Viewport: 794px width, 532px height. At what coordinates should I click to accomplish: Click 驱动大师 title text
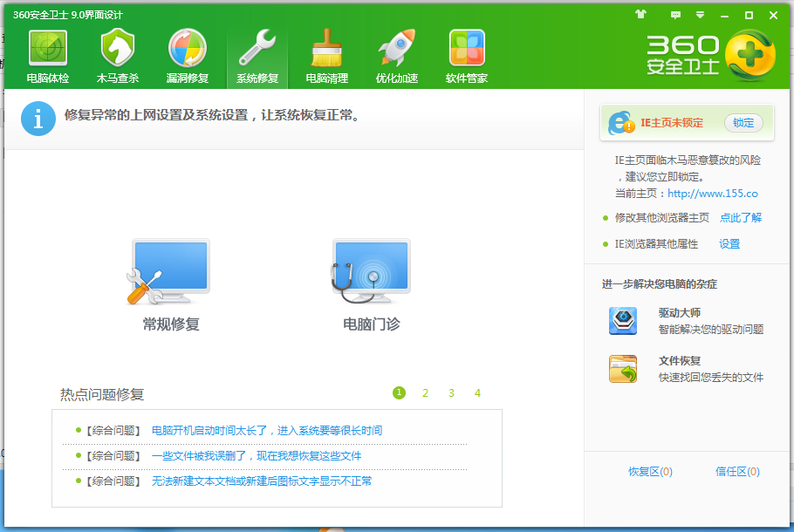pos(680,313)
